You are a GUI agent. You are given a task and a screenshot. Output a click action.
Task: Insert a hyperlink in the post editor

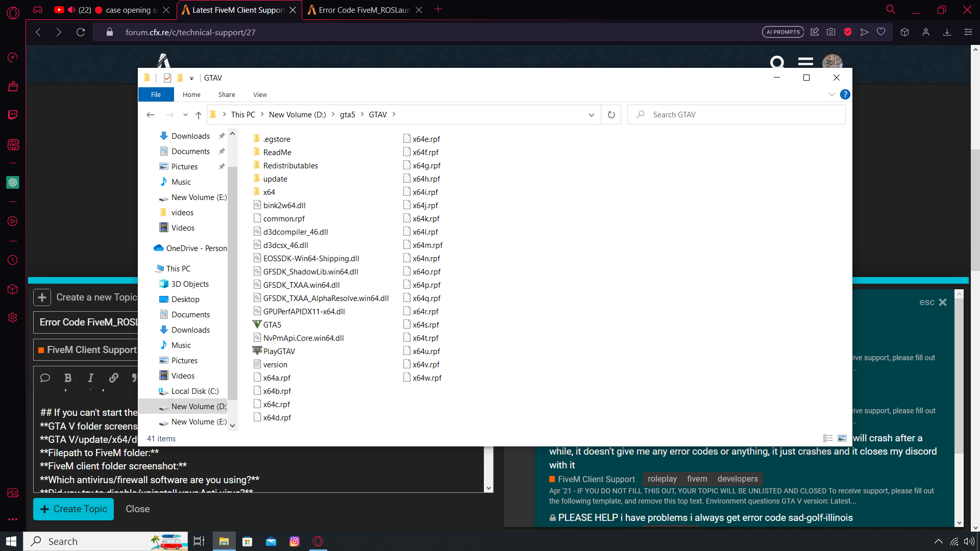point(113,378)
